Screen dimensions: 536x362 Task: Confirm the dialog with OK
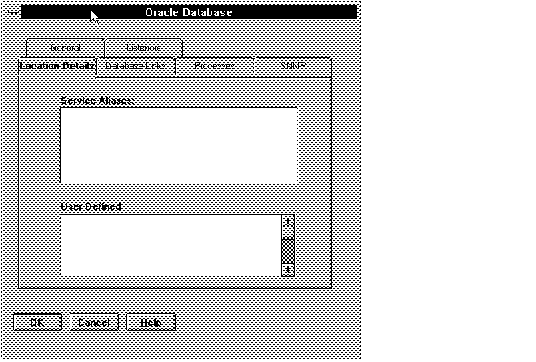coord(37,322)
